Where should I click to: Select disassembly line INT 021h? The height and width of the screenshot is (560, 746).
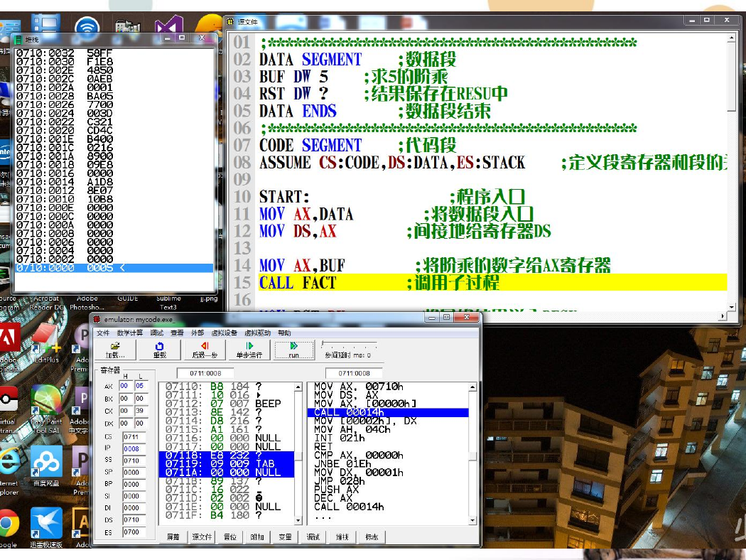coord(388,438)
